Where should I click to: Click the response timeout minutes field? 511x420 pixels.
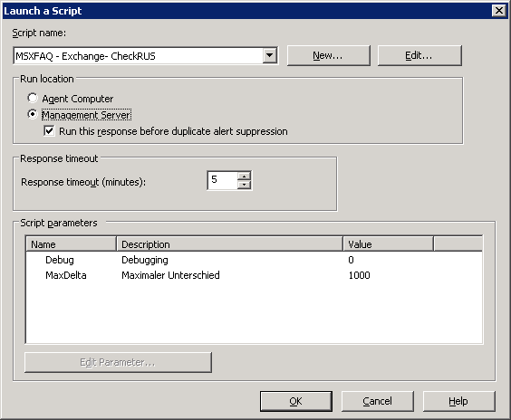pos(223,180)
